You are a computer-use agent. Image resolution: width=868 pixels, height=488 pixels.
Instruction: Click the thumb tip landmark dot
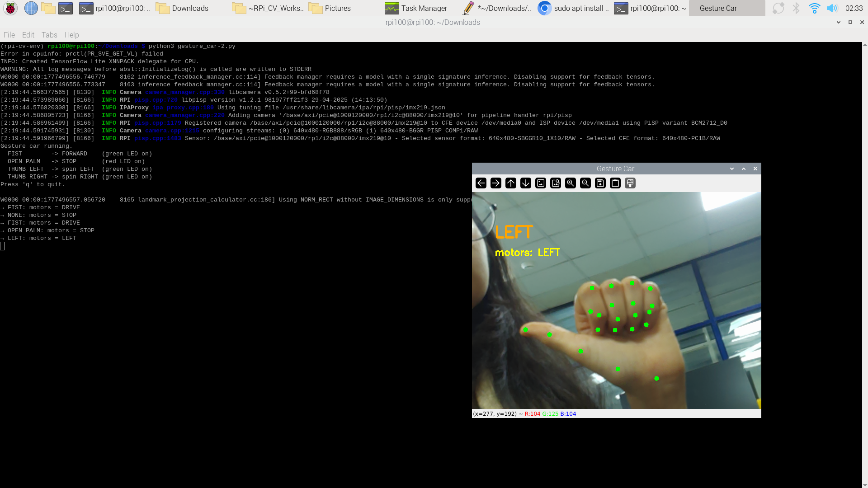tap(525, 329)
